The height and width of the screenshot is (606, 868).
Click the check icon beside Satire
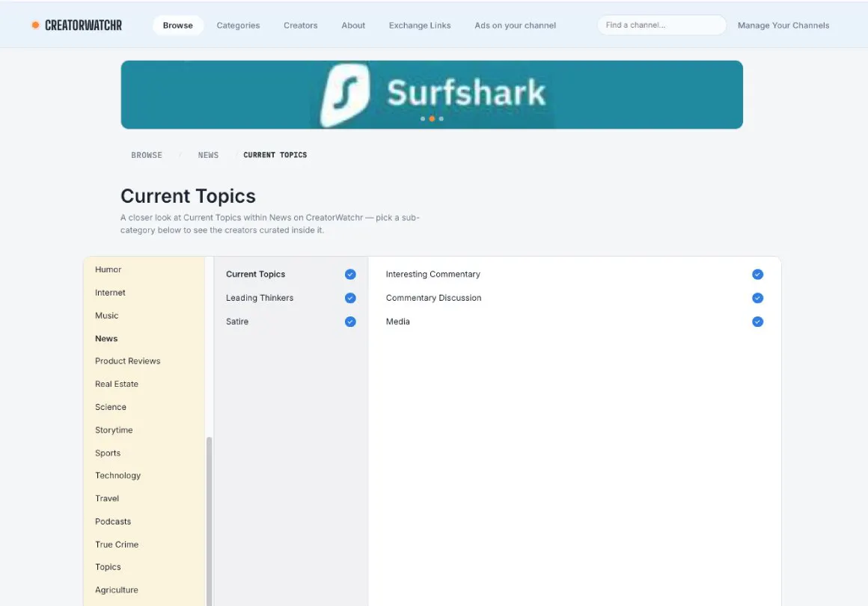coord(350,322)
